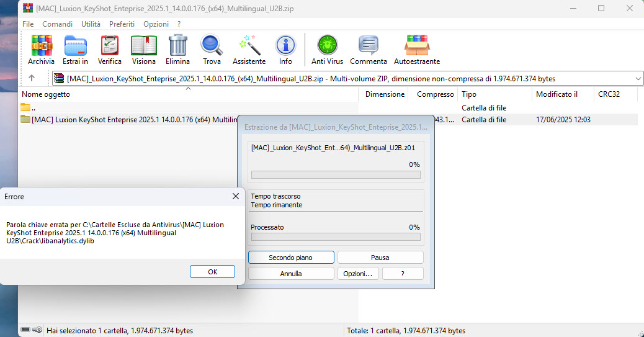Click the archive icon in address bar
Image resolution: width=644 pixels, height=337 pixels.
click(x=59, y=78)
